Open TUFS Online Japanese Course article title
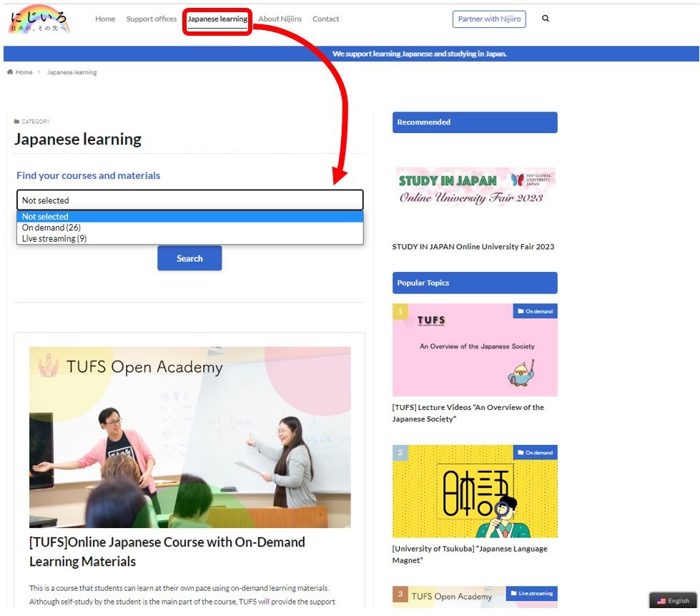This screenshot has height=616, width=700. (x=167, y=551)
